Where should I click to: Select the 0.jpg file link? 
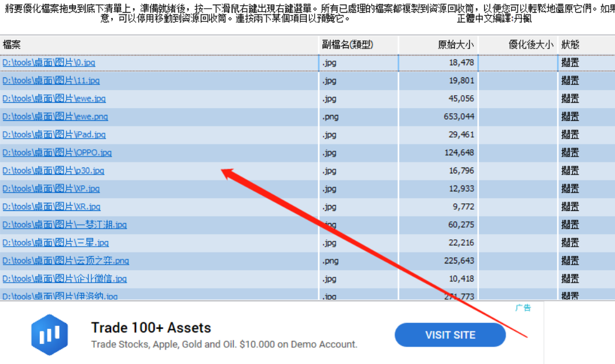49,62
